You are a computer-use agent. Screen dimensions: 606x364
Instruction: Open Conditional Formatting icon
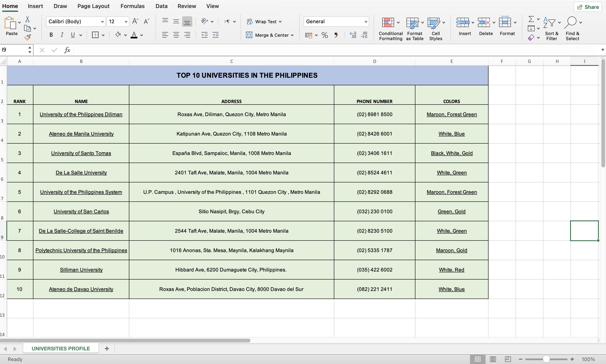click(x=388, y=23)
